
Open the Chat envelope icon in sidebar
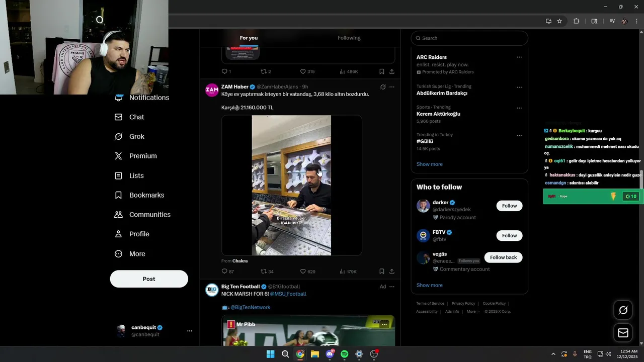pos(118,117)
